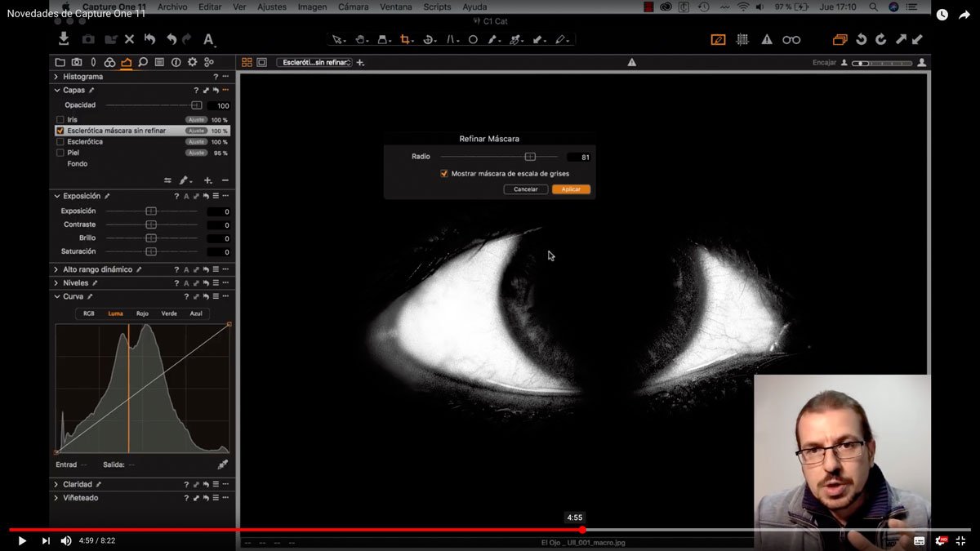Click the video play button

click(22, 540)
